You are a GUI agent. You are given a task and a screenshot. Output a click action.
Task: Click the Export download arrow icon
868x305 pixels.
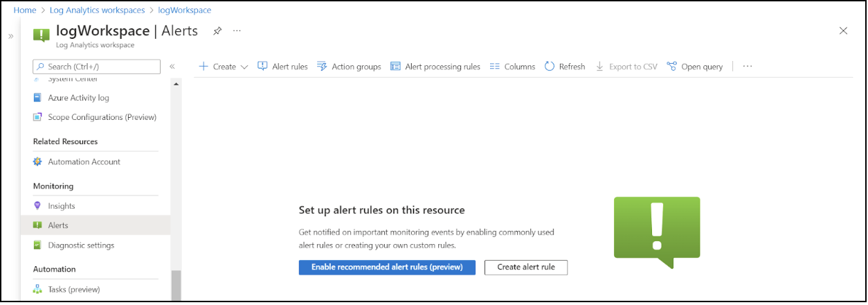(600, 67)
